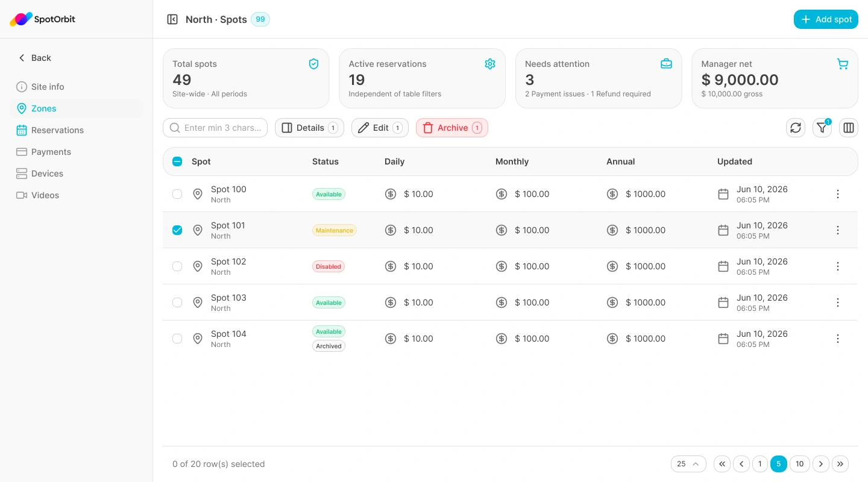The image size is (868, 482).
Task: Go to page 10
Action: [799, 464]
